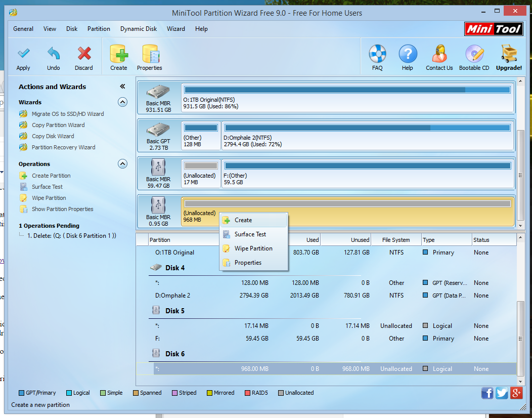Click the Contact Us icon
The image size is (532, 418).
pyautogui.click(x=439, y=54)
